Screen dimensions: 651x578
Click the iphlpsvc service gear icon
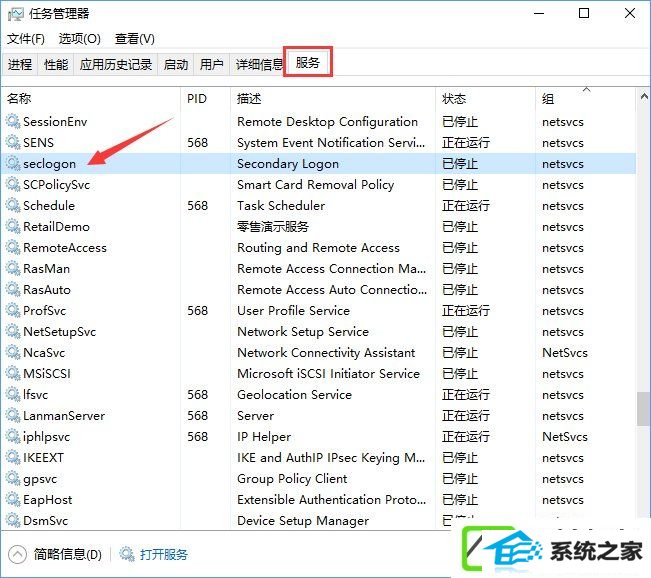point(13,436)
